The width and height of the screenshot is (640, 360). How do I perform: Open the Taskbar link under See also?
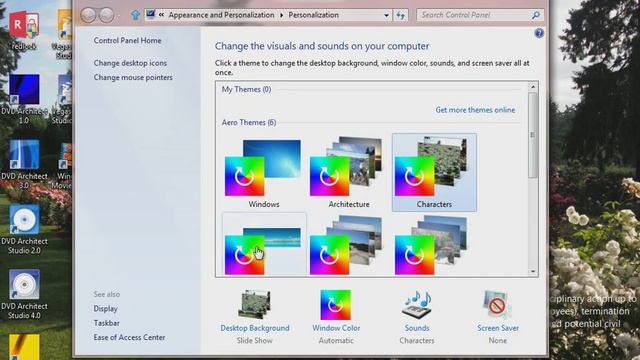pos(107,323)
